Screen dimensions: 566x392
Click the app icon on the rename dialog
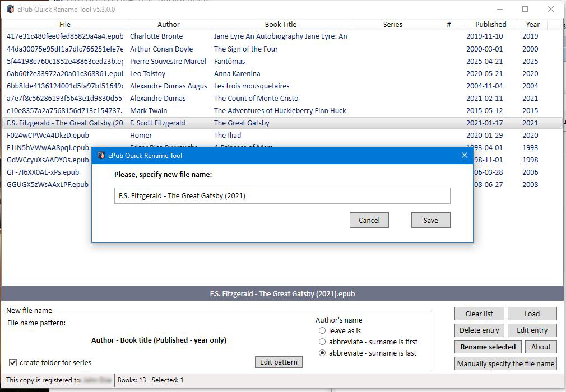(x=101, y=155)
